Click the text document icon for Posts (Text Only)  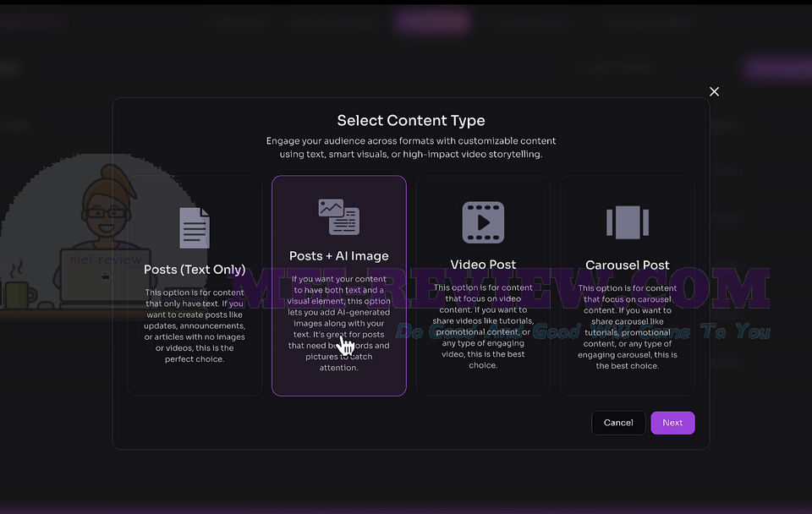(x=195, y=227)
